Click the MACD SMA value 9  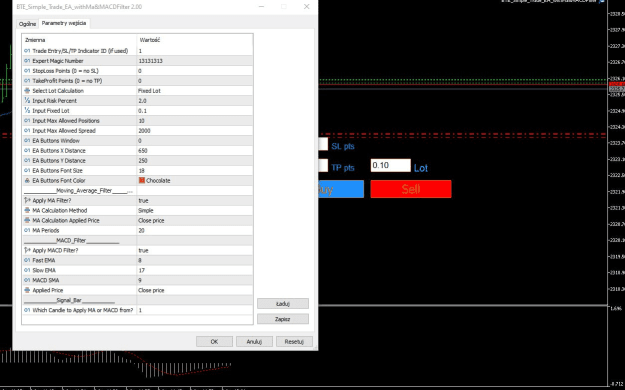(x=195, y=280)
